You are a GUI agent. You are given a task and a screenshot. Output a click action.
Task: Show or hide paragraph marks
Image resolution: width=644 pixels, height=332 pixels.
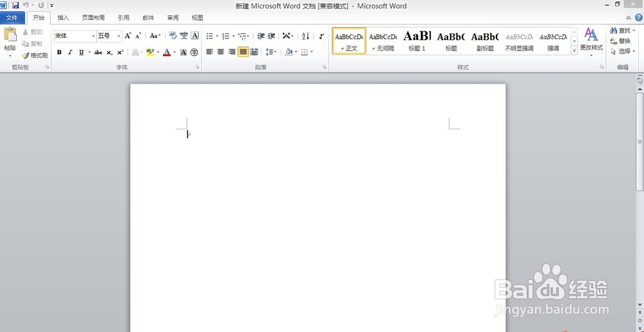point(321,36)
